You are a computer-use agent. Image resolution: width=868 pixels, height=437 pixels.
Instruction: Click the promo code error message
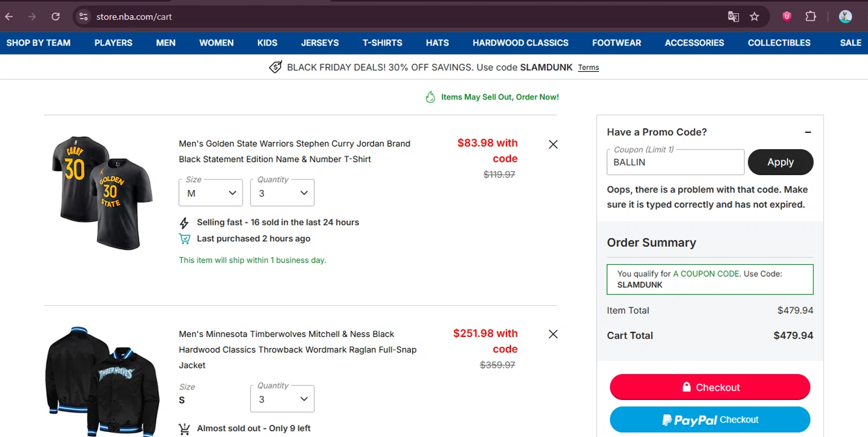pyautogui.click(x=707, y=197)
